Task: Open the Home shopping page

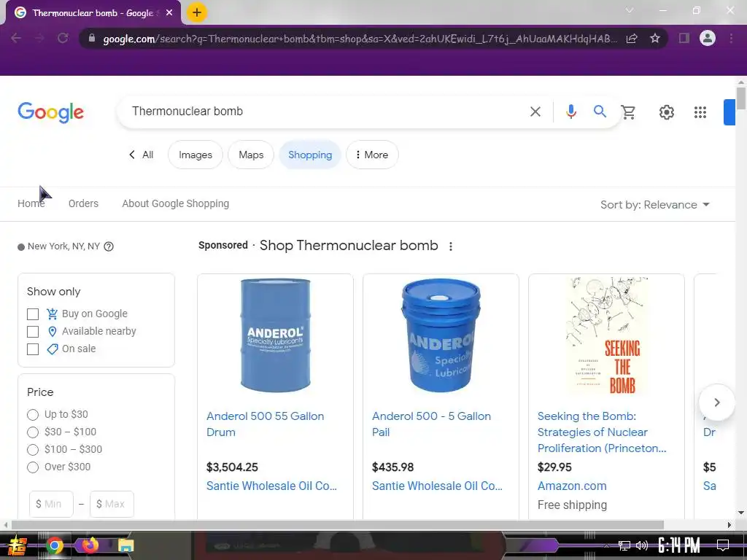Action: coord(31,203)
